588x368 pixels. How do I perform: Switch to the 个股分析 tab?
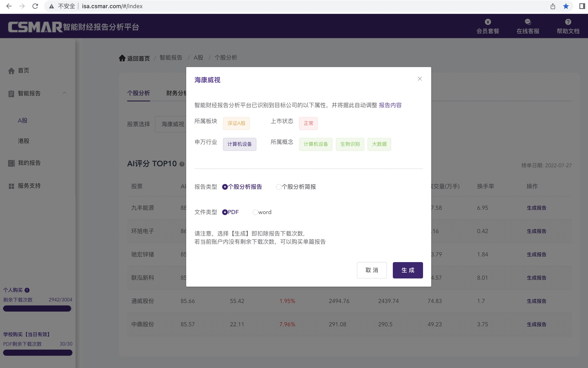[138, 93]
